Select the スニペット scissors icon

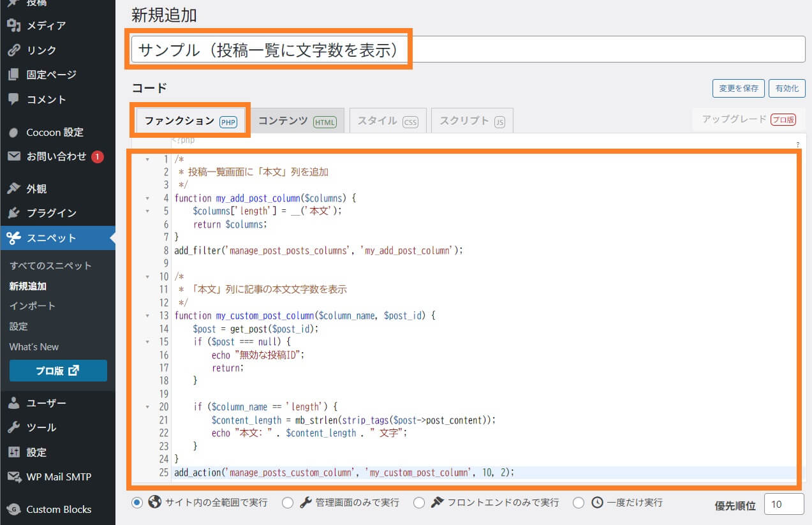coord(13,238)
